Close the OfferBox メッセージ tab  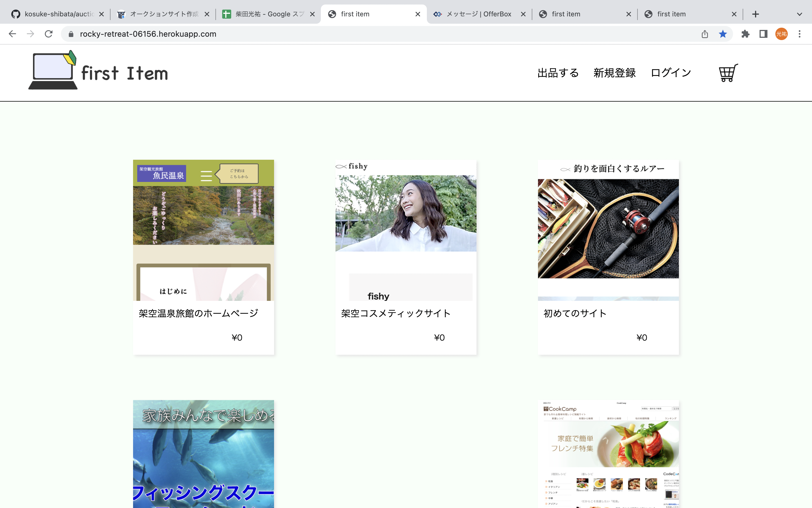[523, 14]
